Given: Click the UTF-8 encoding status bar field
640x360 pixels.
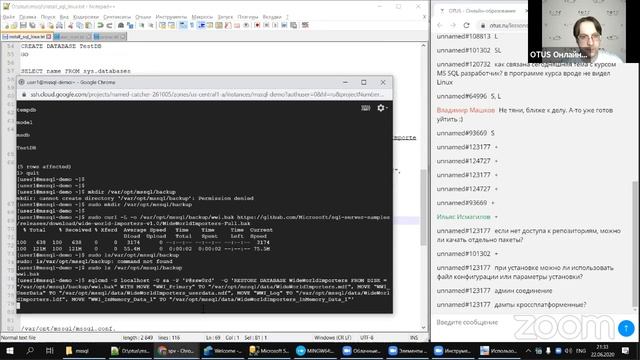Looking at the screenshot, I should (x=367, y=338).
